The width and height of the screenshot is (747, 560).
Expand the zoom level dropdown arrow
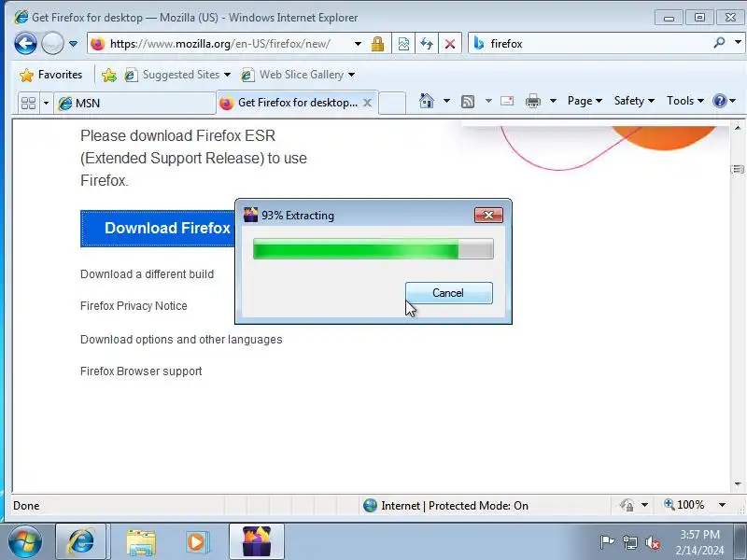[722, 505]
